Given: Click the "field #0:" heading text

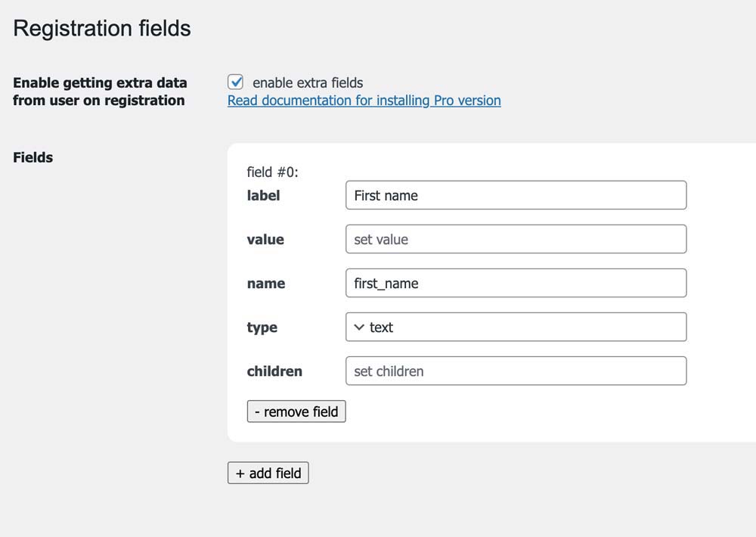Looking at the screenshot, I should [272, 172].
